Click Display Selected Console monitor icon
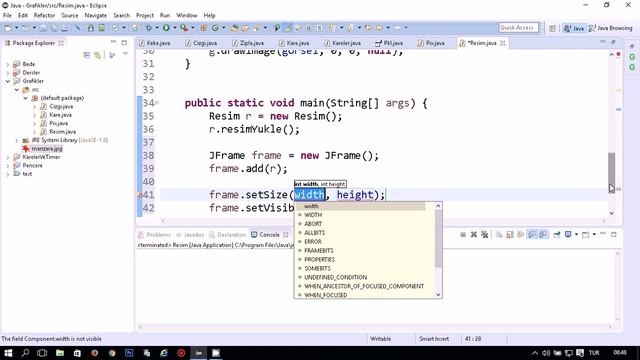Viewport: 640px width, 360px height. click(x=568, y=234)
